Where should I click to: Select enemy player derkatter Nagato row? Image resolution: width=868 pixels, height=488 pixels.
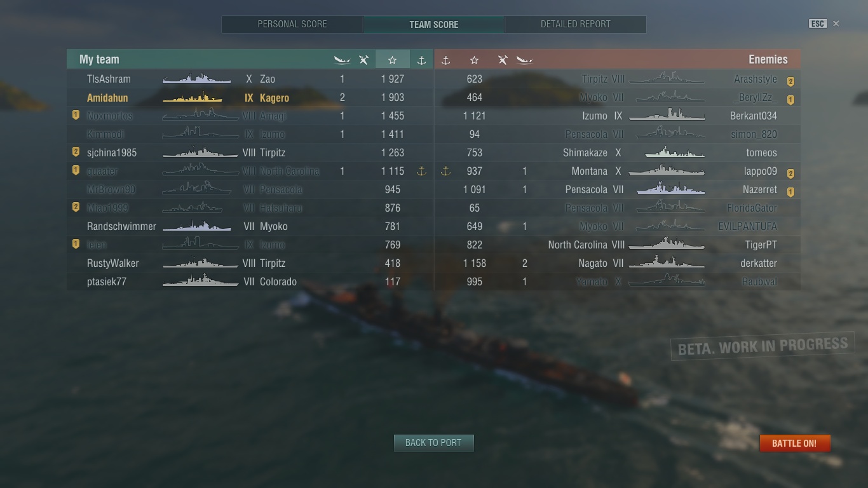[x=617, y=263]
